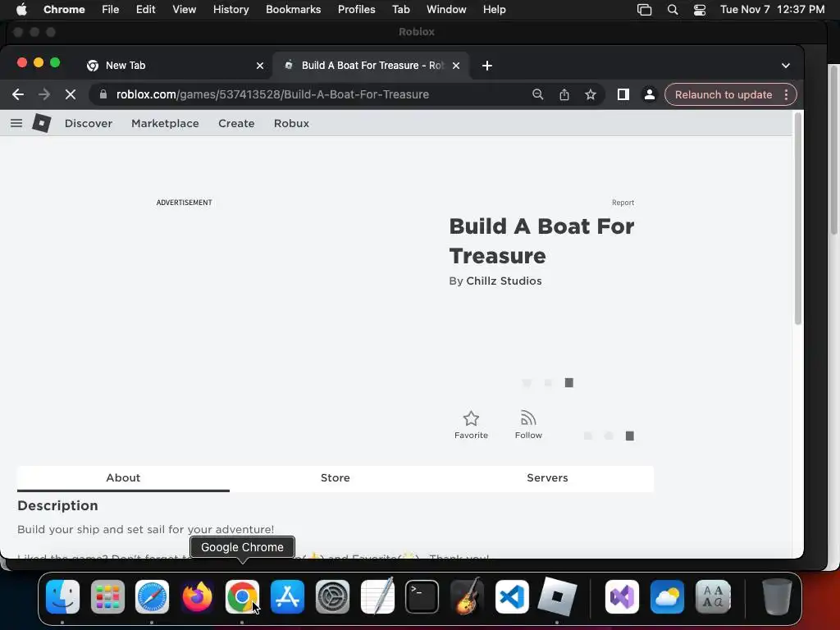Open Trash in the Dock
This screenshot has height=630, width=840.
(x=777, y=596)
